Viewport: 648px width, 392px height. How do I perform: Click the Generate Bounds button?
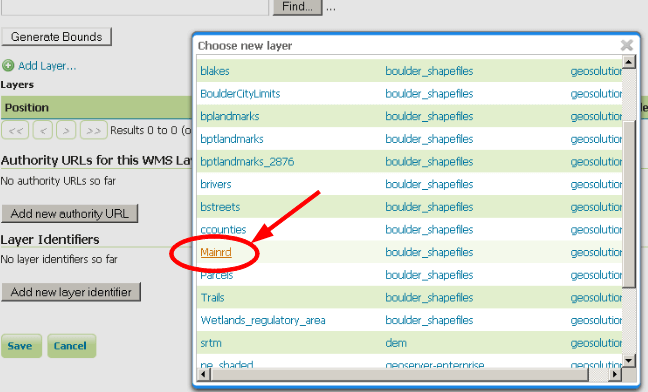coord(57,37)
